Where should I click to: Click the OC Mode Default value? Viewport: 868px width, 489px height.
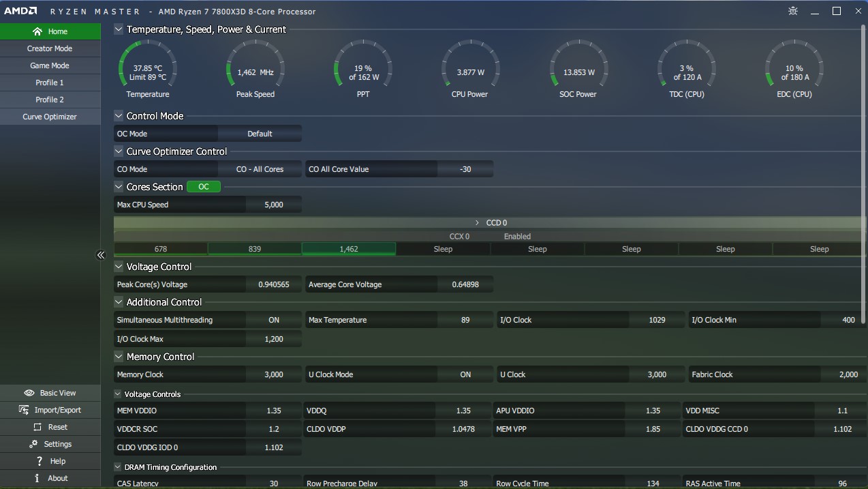tap(260, 134)
